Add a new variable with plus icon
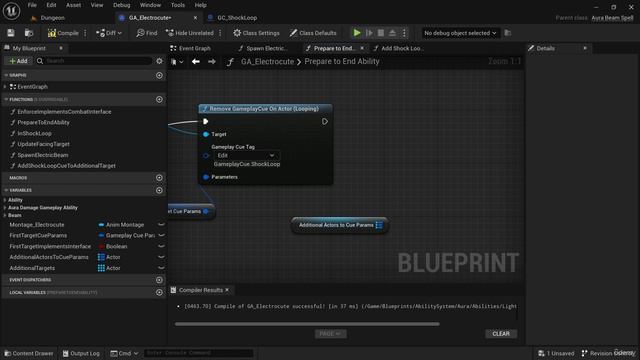Screen dimensions: 640x360 coord(159,190)
